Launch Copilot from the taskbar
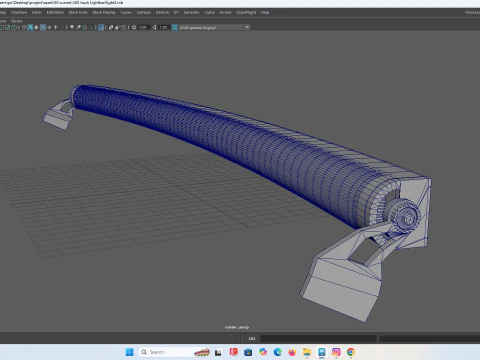480x360 pixels. (x=263, y=352)
